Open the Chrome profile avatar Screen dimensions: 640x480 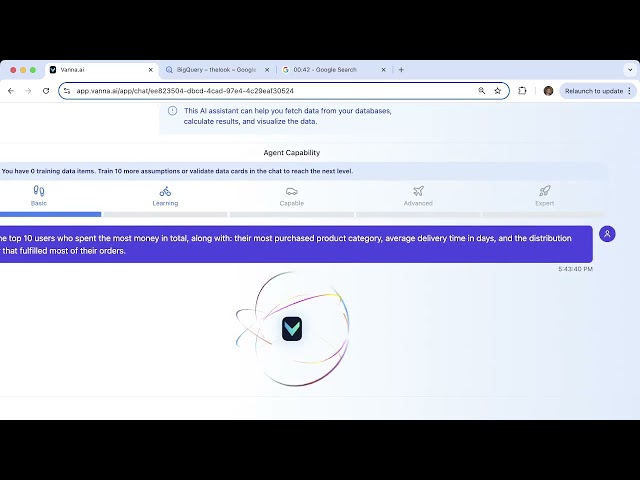[x=548, y=91]
